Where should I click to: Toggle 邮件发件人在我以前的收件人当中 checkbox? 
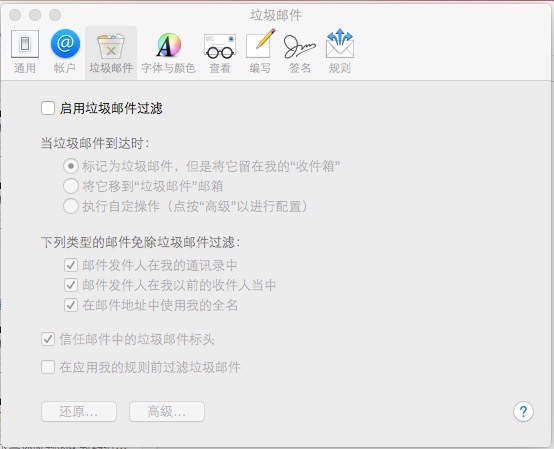71,285
